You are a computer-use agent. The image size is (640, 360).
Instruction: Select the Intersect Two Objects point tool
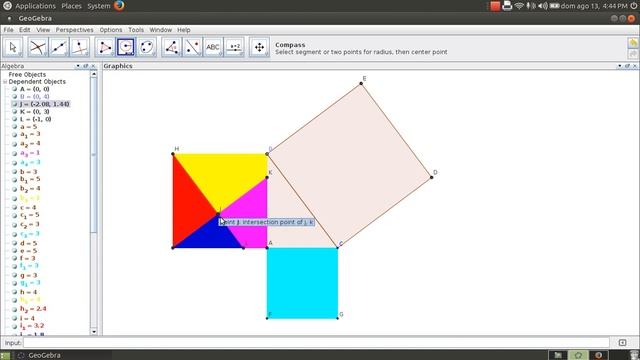pyautogui.click(x=38, y=47)
